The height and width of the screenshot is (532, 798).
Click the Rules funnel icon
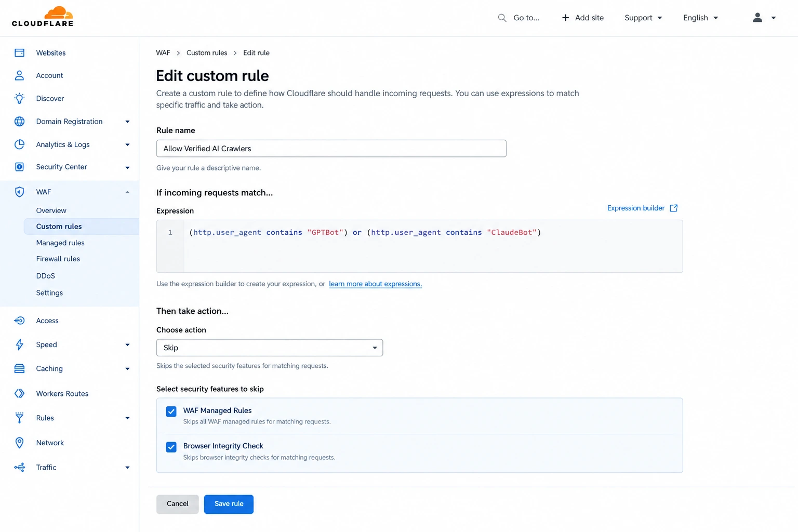19,418
